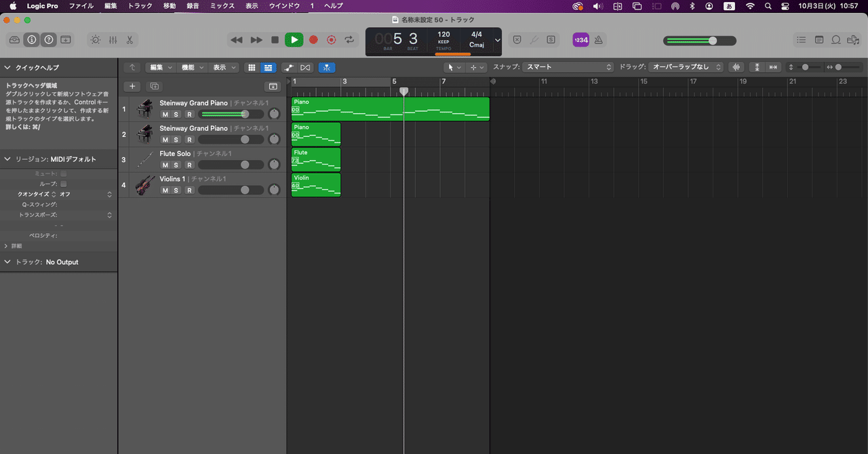Open the Loop Browser icon
The width and height of the screenshot is (868, 454).
pyautogui.click(x=835, y=40)
